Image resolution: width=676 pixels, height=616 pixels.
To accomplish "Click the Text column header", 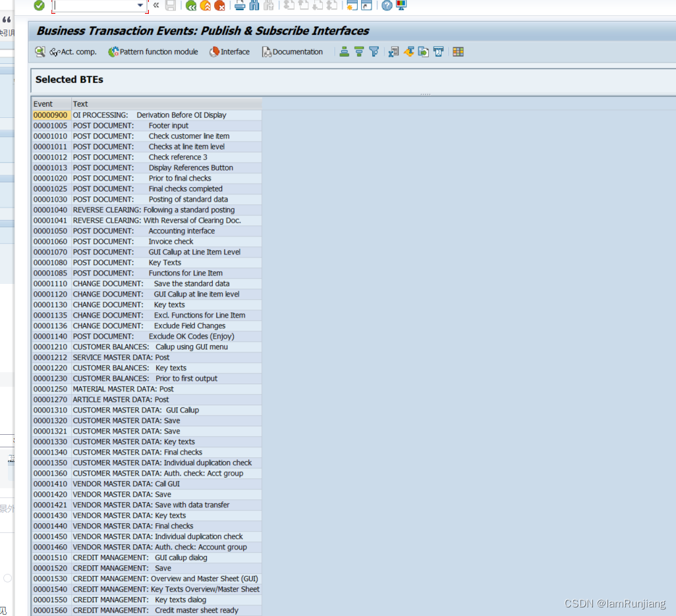I will pos(167,104).
